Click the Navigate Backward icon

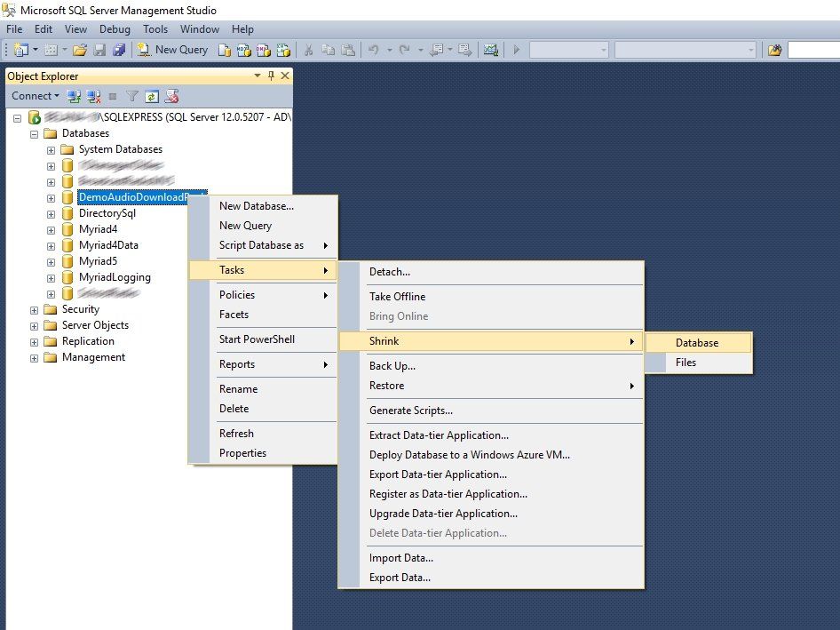coord(437,50)
